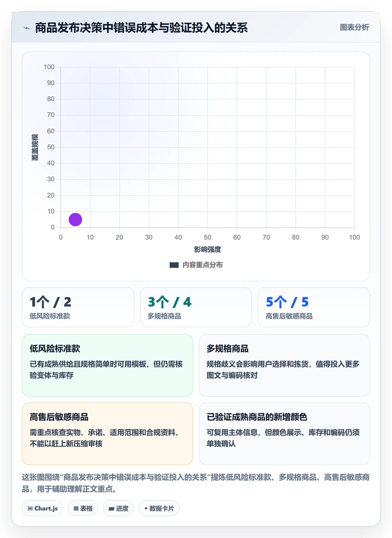Select the Chart.js tag chip

coord(43,508)
